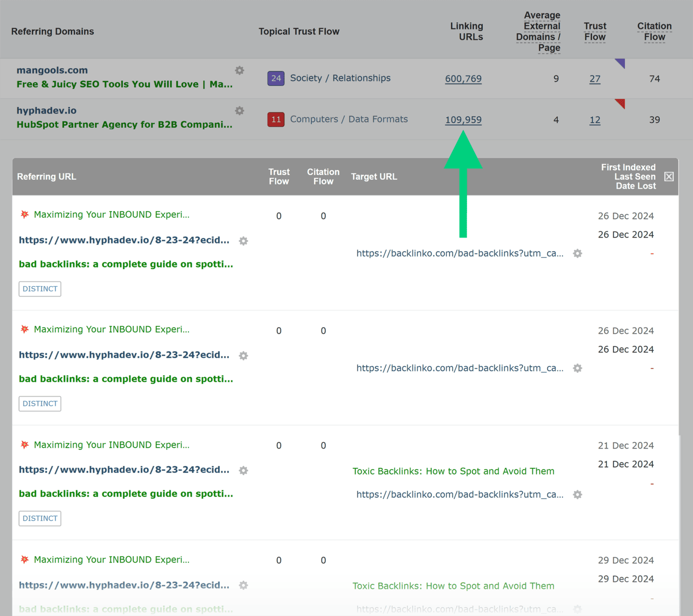Close the referring URL table via the X icon
693x616 pixels.
(669, 176)
